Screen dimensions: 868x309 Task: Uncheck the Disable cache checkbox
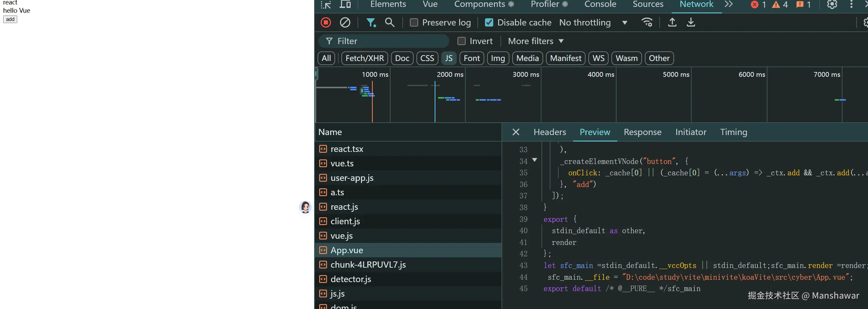[x=489, y=22]
